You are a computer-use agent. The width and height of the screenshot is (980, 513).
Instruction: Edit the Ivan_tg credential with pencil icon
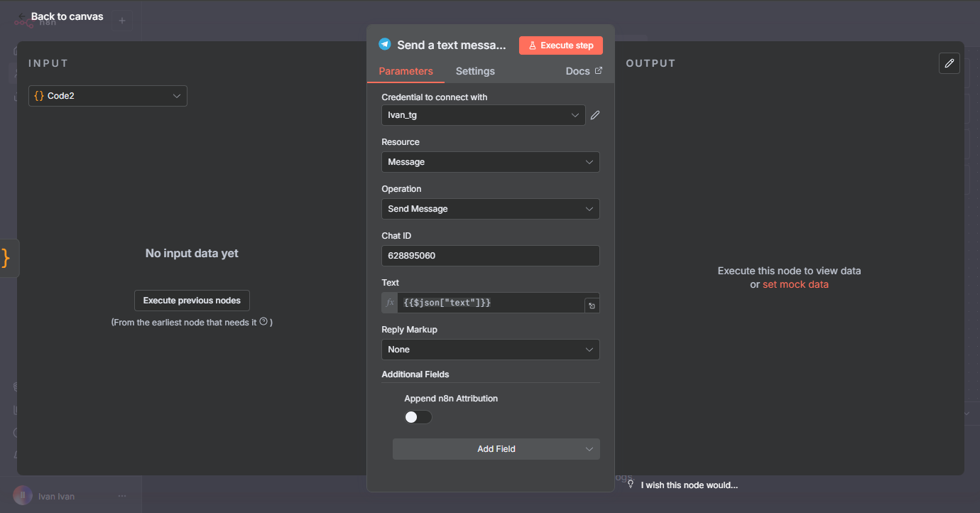pos(595,115)
